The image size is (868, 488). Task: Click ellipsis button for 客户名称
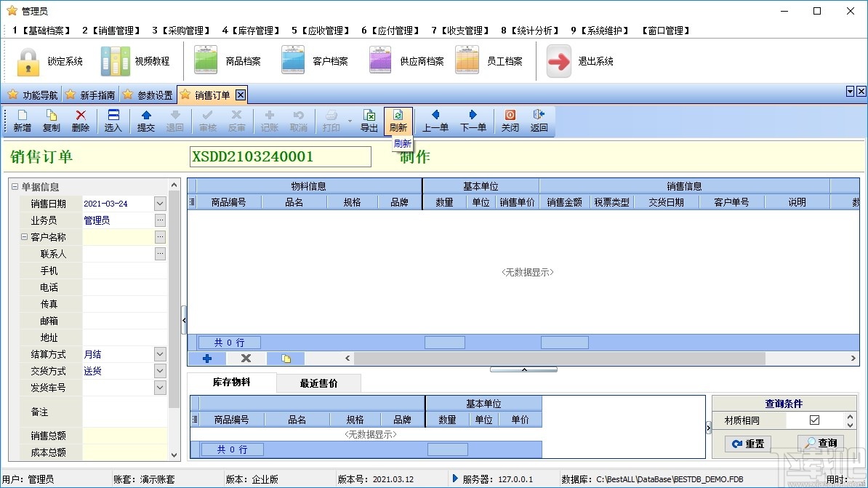pos(160,236)
